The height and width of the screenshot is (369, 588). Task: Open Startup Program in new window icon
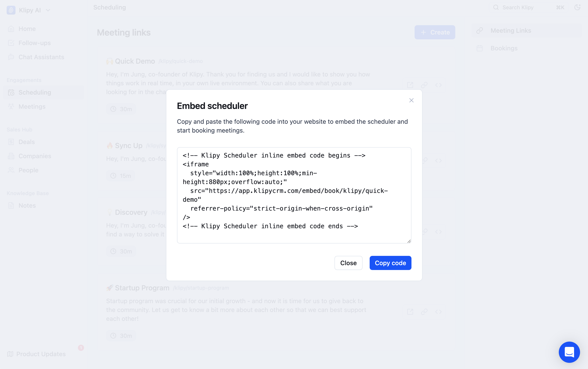coord(410,312)
